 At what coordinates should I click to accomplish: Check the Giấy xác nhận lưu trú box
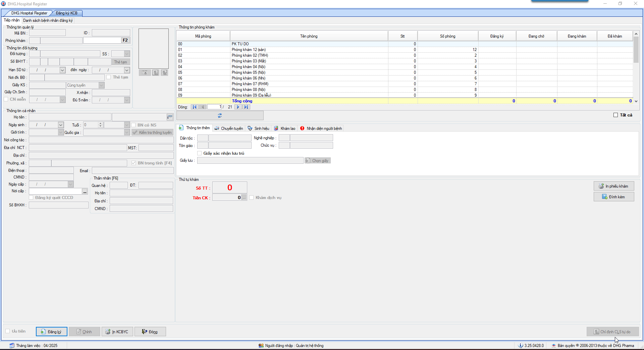click(200, 153)
